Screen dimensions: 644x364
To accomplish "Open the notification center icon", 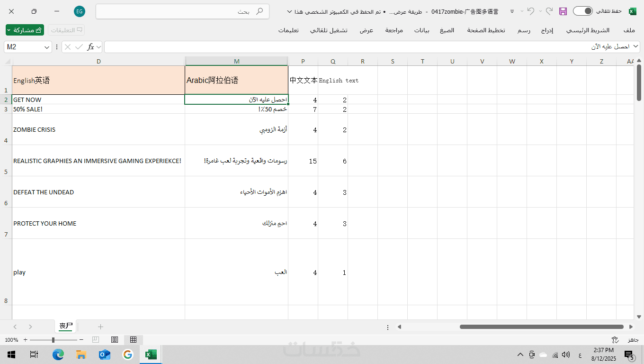I will (629, 355).
